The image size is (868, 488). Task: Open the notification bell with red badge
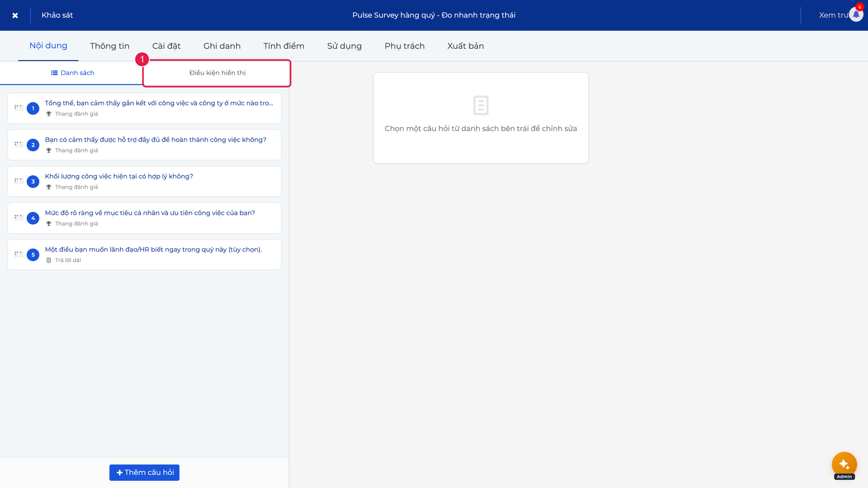pyautogui.click(x=856, y=15)
